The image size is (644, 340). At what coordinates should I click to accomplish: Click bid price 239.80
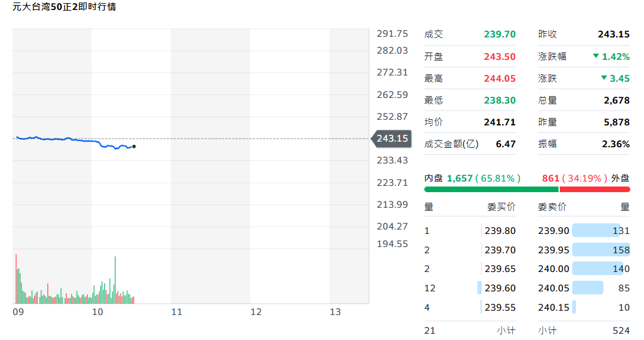pos(500,230)
